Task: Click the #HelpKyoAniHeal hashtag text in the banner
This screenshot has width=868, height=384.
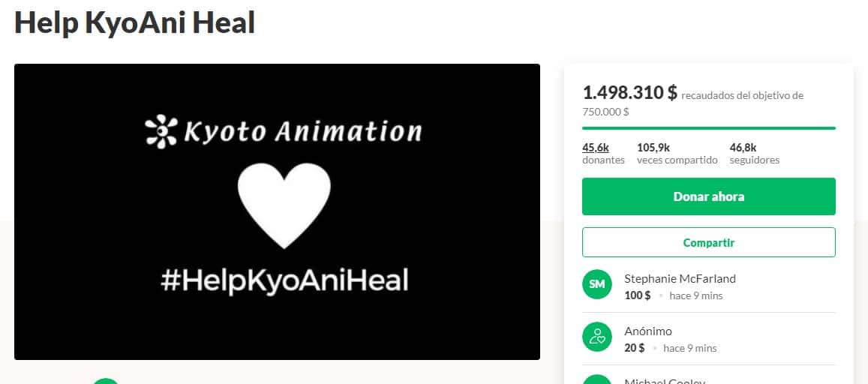Action: (284, 280)
